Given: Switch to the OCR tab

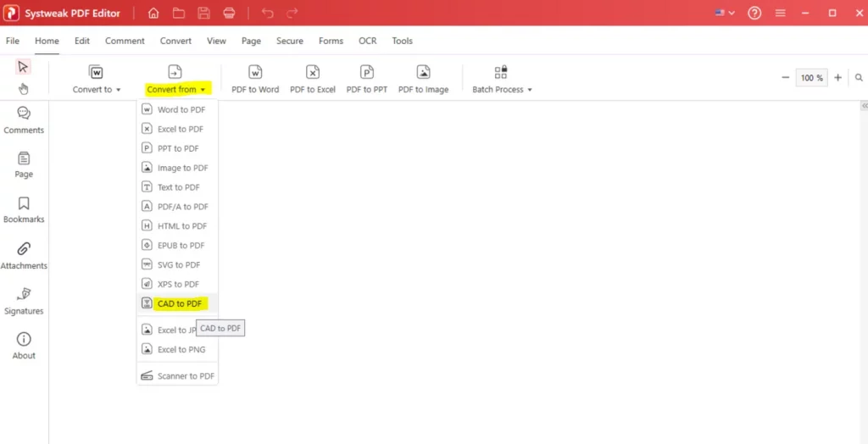Looking at the screenshot, I should point(368,41).
